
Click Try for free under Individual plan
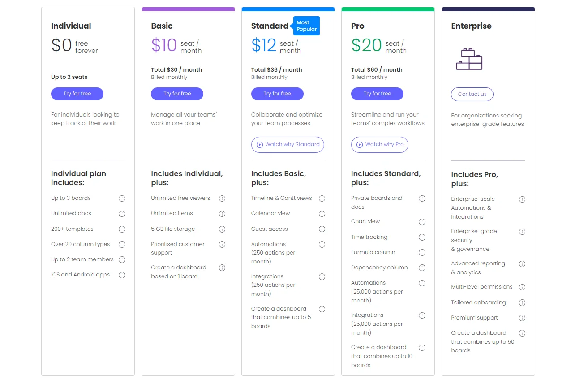(77, 94)
